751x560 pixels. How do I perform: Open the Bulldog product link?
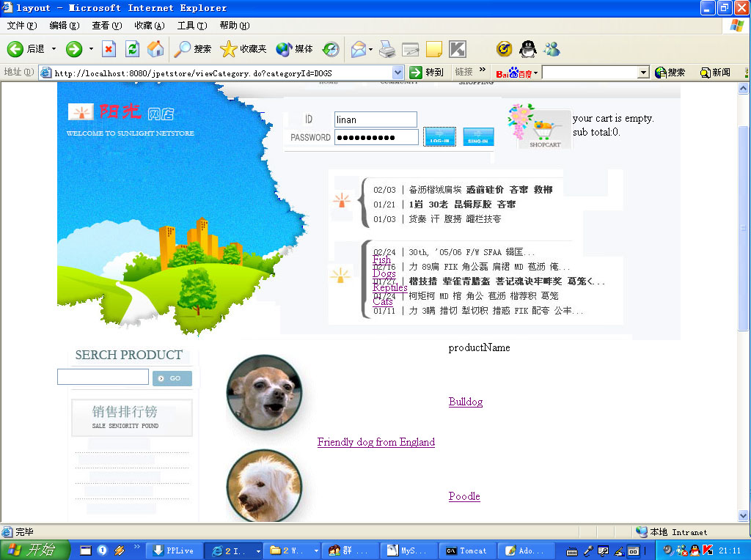click(466, 402)
